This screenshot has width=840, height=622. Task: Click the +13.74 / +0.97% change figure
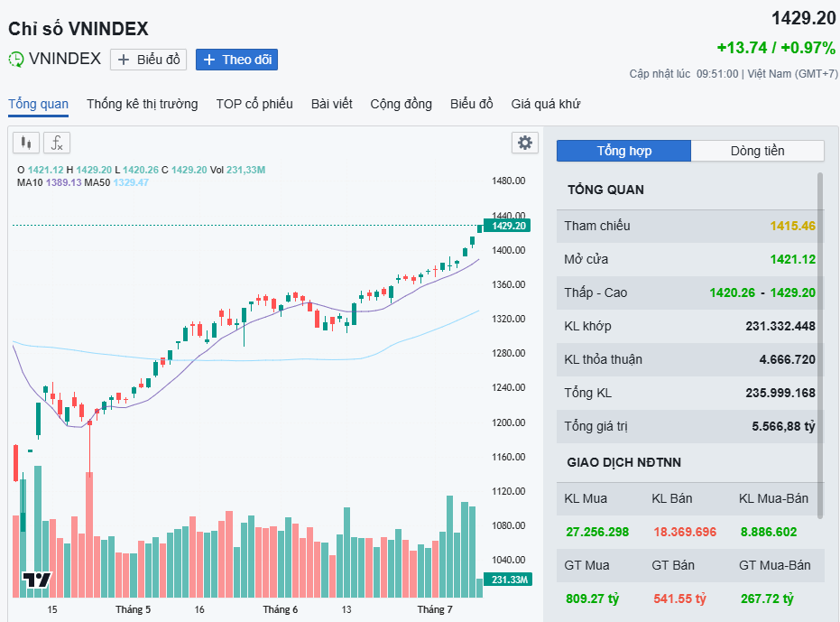(776, 48)
